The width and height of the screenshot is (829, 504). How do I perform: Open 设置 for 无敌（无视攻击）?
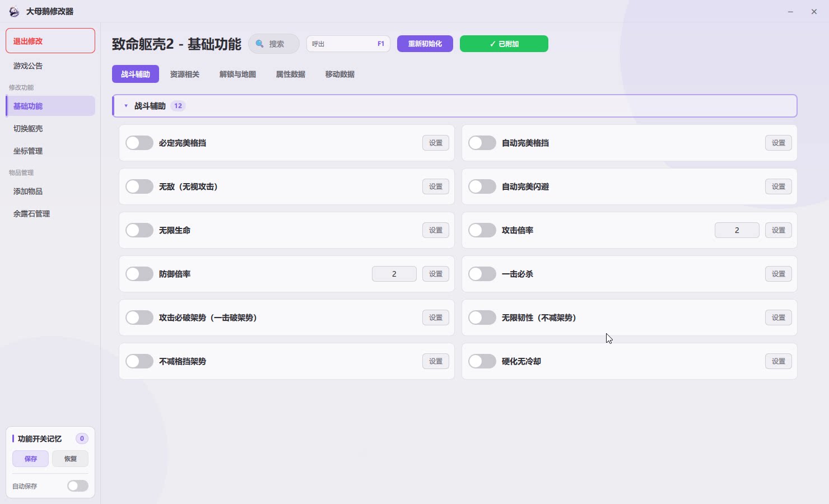tap(436, 186)
